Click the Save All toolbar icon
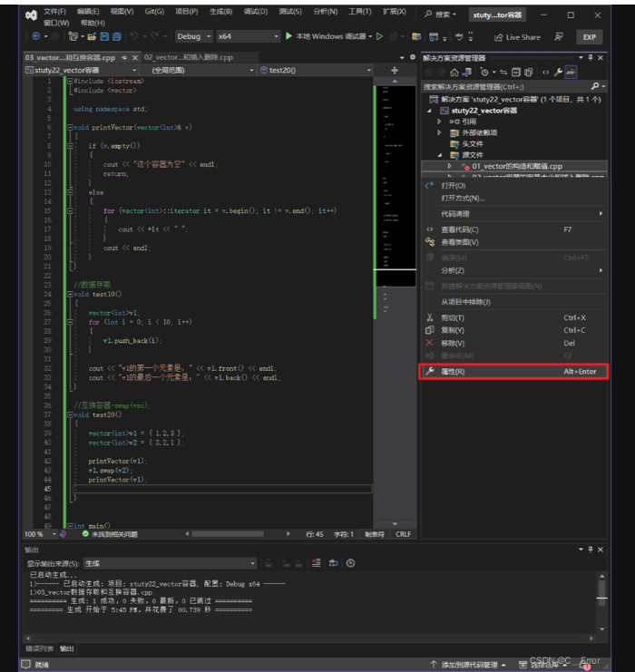This screenshot has height=672, width=635. point(117,36)
